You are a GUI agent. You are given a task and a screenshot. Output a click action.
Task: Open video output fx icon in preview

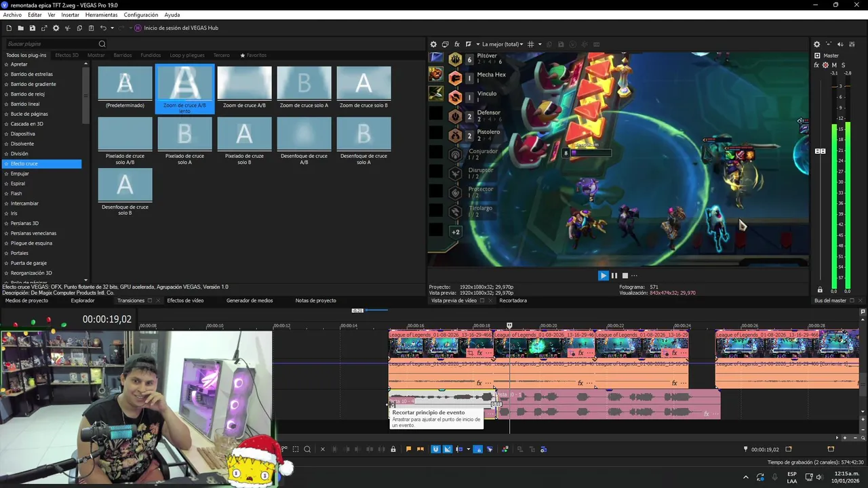457,44
